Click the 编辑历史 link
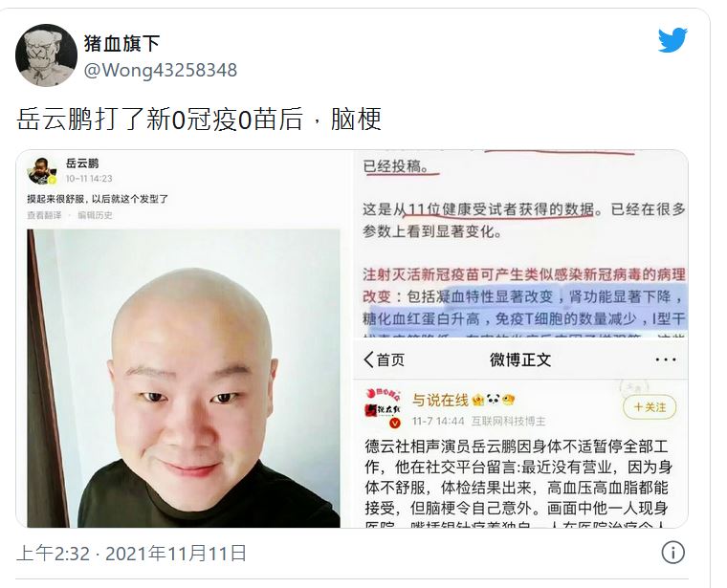The image size is (727, 588). click(x=95, y=215)
